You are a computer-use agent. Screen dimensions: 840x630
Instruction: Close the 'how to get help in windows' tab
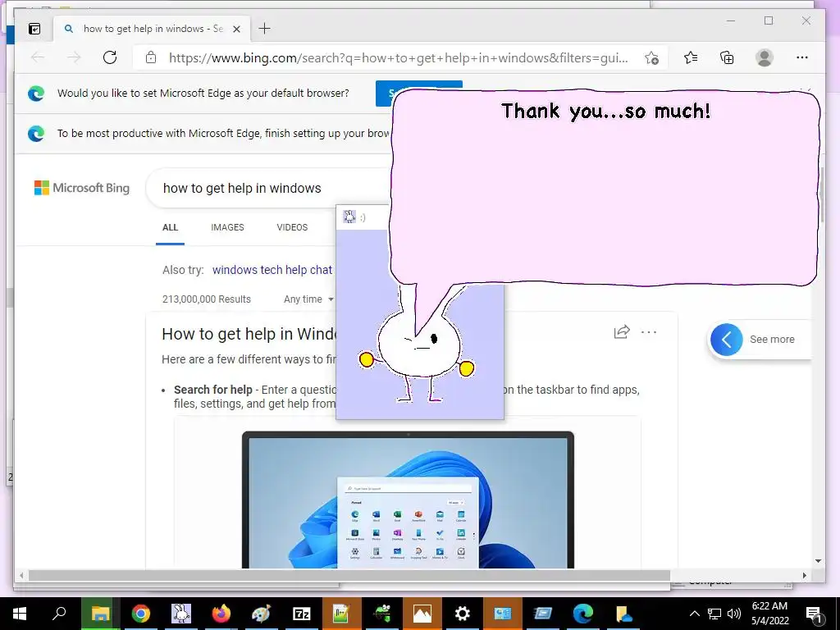(x=236, y=29)
